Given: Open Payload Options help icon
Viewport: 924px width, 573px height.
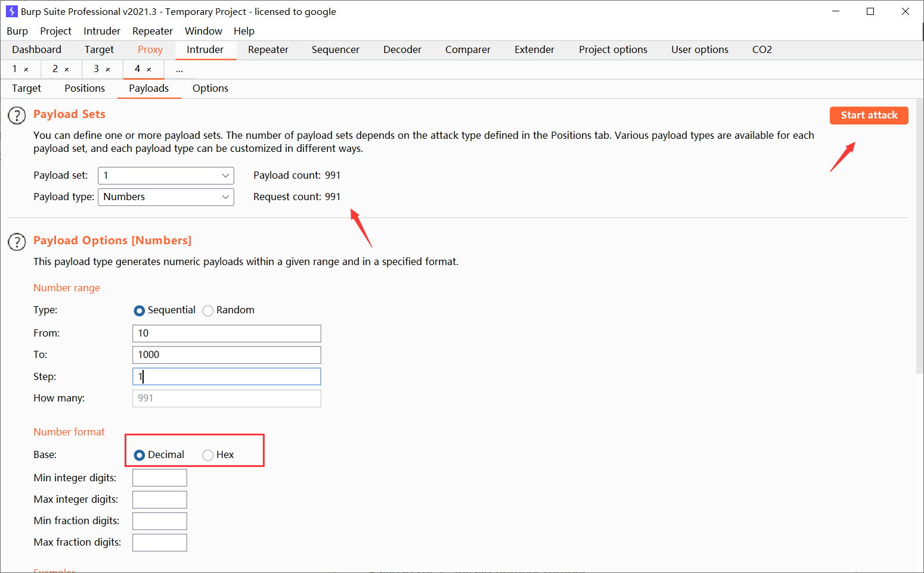Looking at the screenshot, I should coord(17,242).
